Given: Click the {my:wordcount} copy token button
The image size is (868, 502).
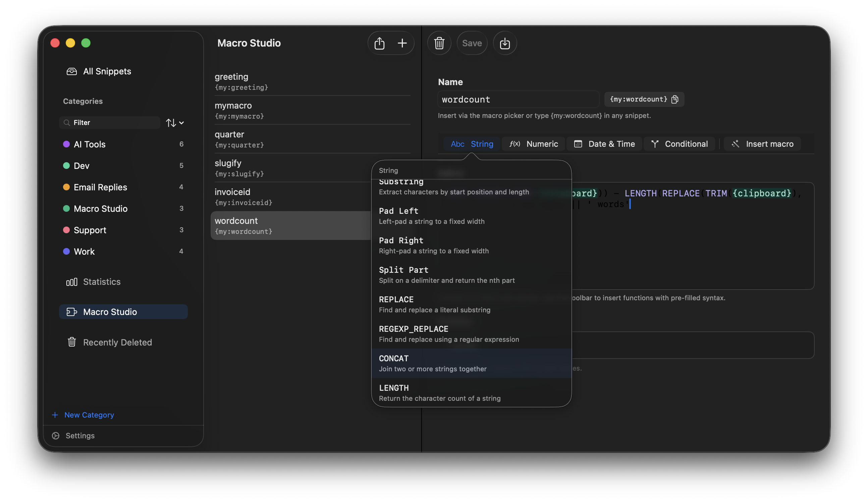Looking at the screenshot, I should pyautogui.click(x=644, y=99).
